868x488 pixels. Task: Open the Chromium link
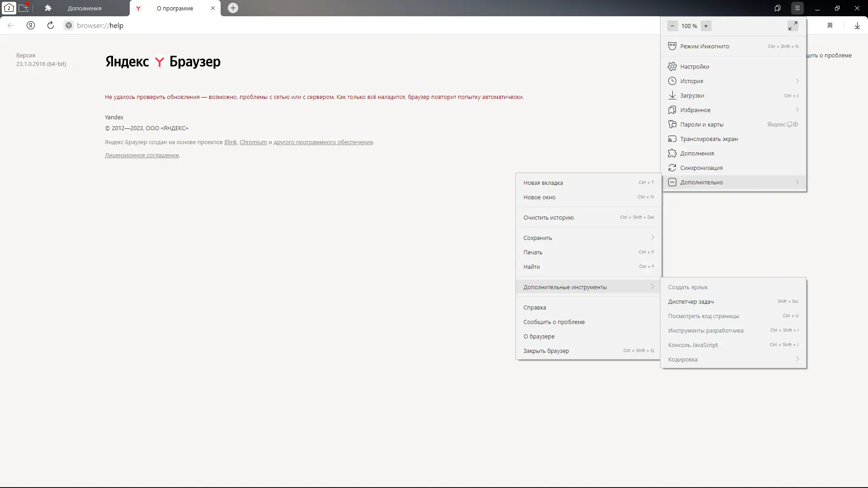tap(253, 142)
